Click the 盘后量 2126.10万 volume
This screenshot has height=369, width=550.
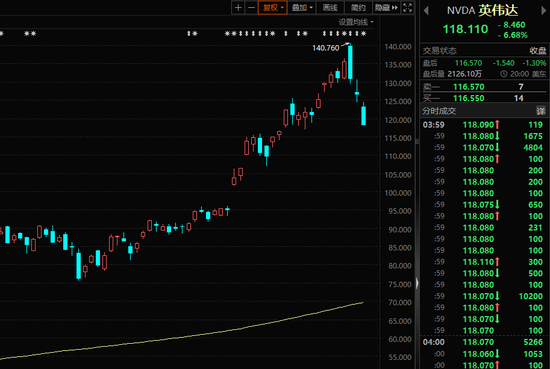pos(452,74)
